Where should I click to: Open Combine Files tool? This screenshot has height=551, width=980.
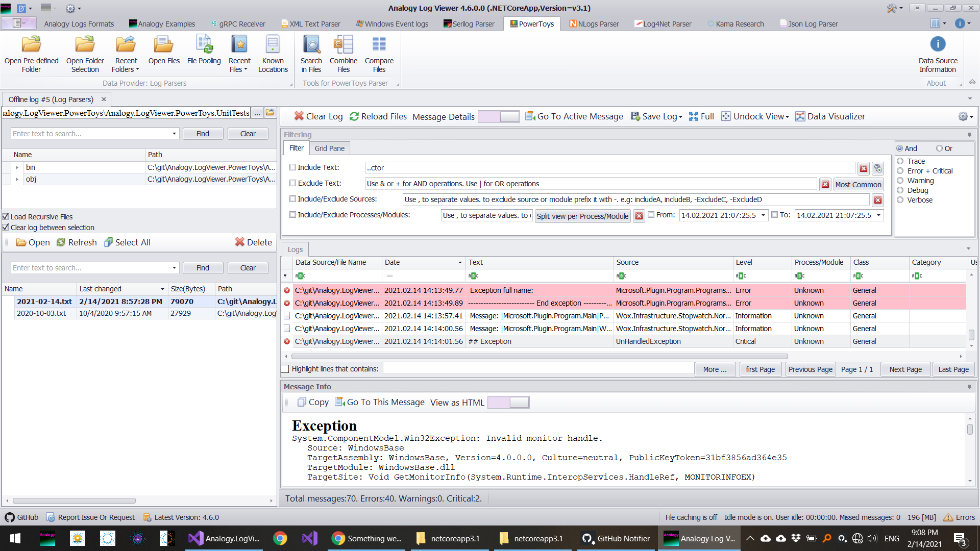pyautogui.click(x=344, y=54)
